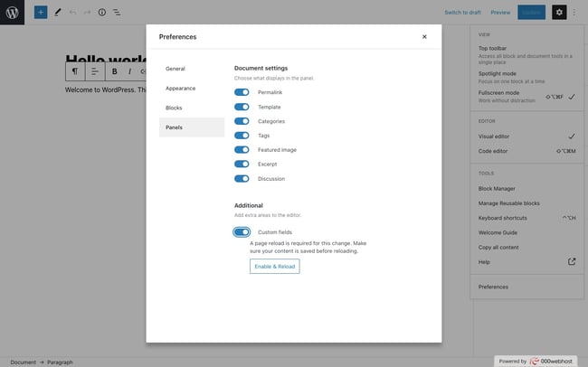Image resolution: width=588 pixels, height=367 pixels.
Task: Click the Permalink label text
Action: pos(270,92)
